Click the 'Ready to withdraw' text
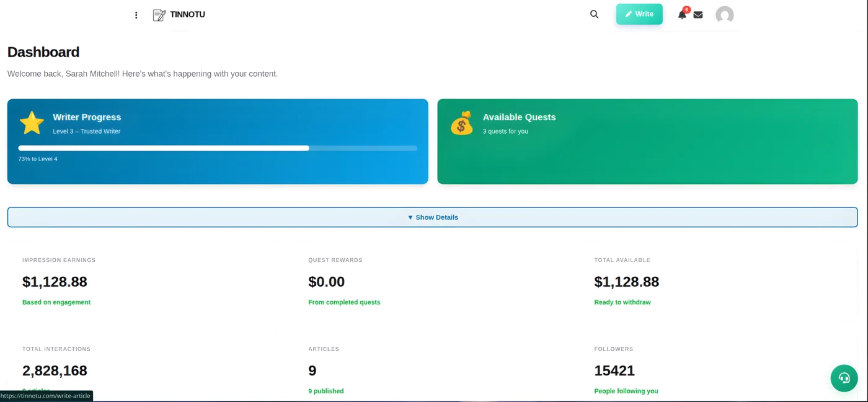The height and width of the screenshot is (402, 868). (x=622, y=302)
